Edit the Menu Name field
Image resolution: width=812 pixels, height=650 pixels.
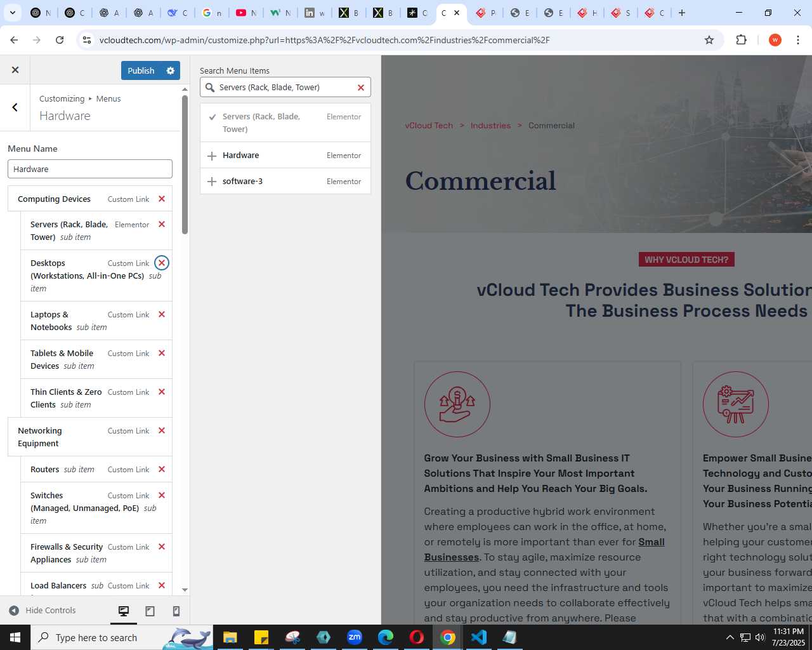tap(90, 169)
